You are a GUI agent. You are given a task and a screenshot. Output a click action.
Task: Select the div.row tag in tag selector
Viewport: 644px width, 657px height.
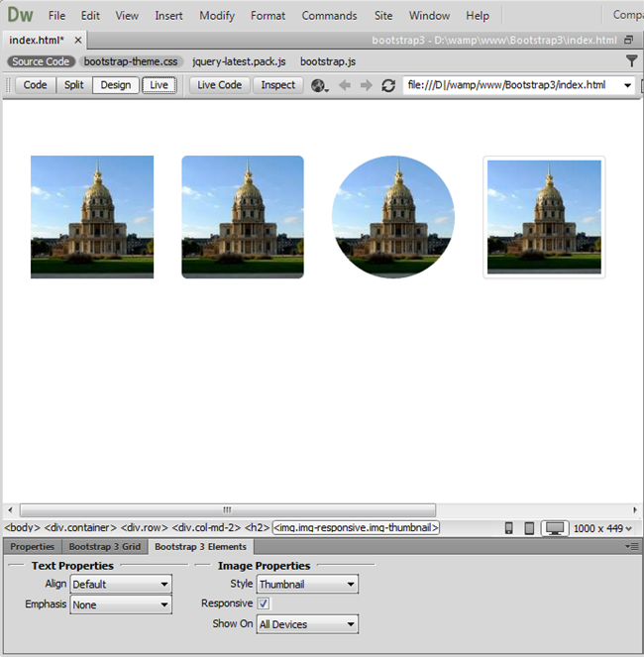[144, 527]
